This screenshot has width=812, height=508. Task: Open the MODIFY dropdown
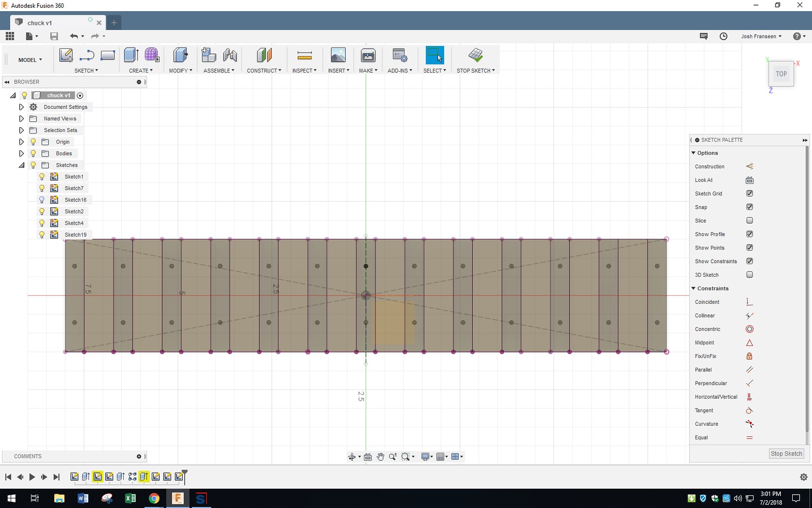[x=180, y=71]
